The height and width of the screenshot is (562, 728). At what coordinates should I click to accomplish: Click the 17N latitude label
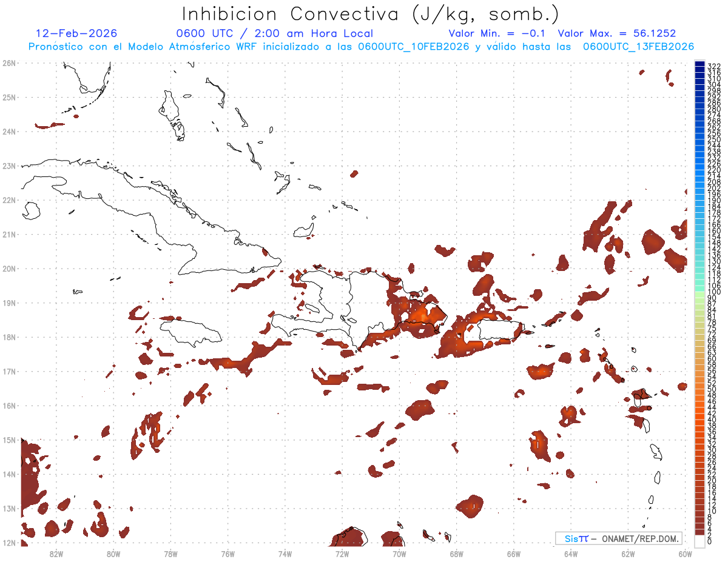click(9, 371)
